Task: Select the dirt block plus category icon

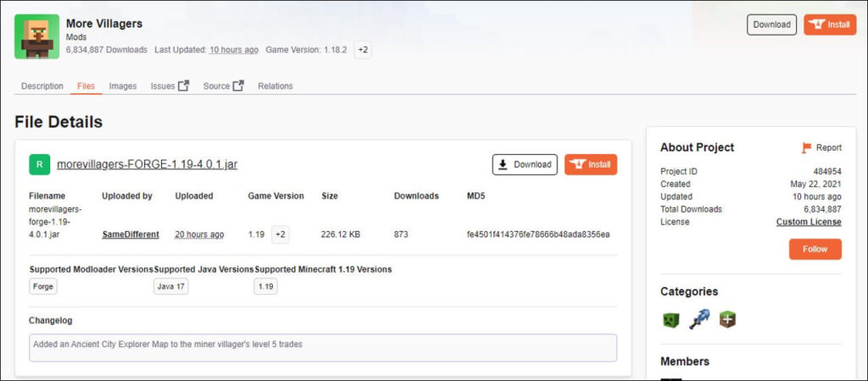Action: [x=727, y=319]
